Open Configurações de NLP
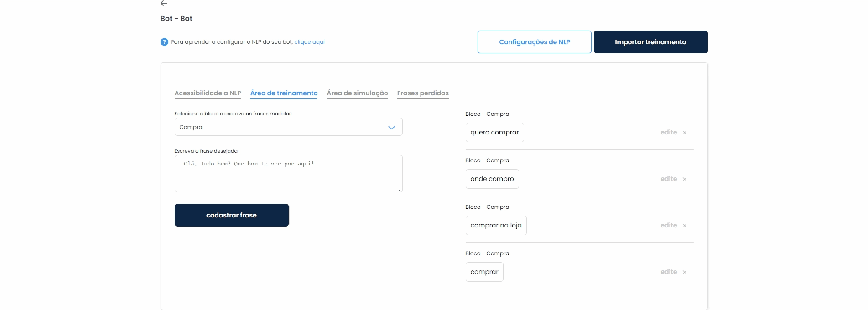The height and width of the screenshot is (310, 868). [534, 42]
